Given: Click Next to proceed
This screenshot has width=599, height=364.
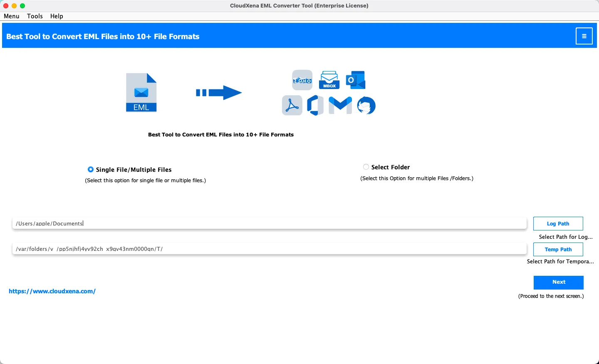Looking at the screenshot, I should click(x=558, y=282).
